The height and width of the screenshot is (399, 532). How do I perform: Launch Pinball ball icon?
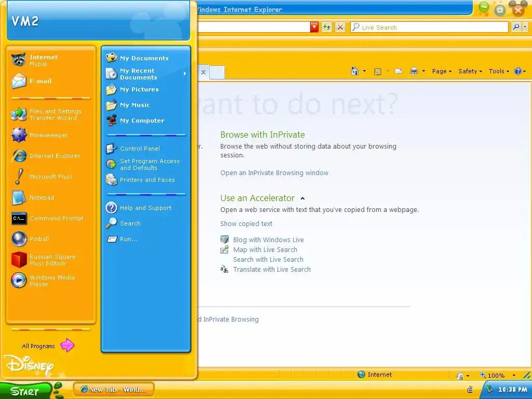click(x=19, y=239)
